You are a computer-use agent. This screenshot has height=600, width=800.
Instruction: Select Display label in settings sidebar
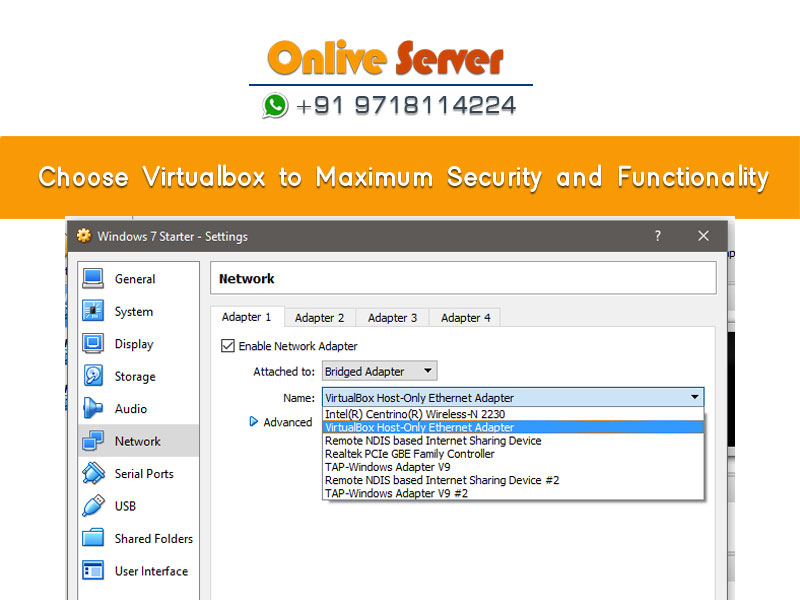tap(134, 344)
